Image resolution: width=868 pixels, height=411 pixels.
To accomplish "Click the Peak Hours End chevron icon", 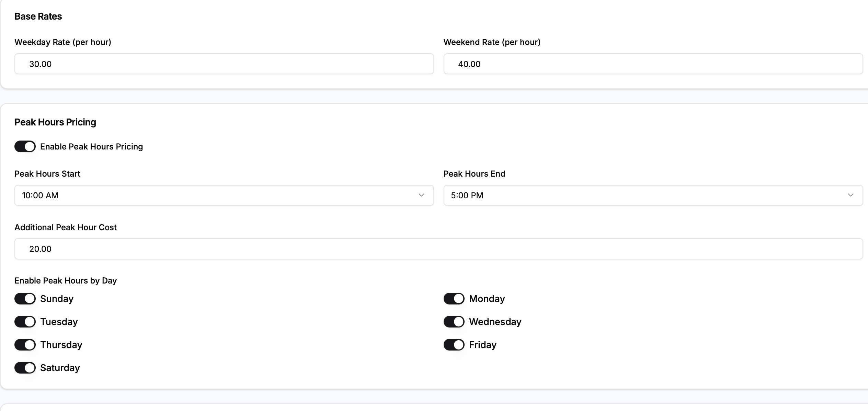I will point(850,195).
